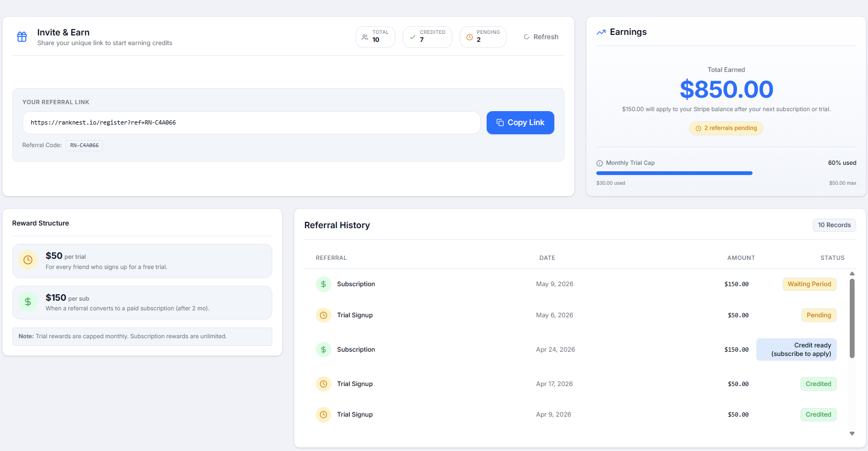Click the Pending status on May 6 row

(819, 315)
